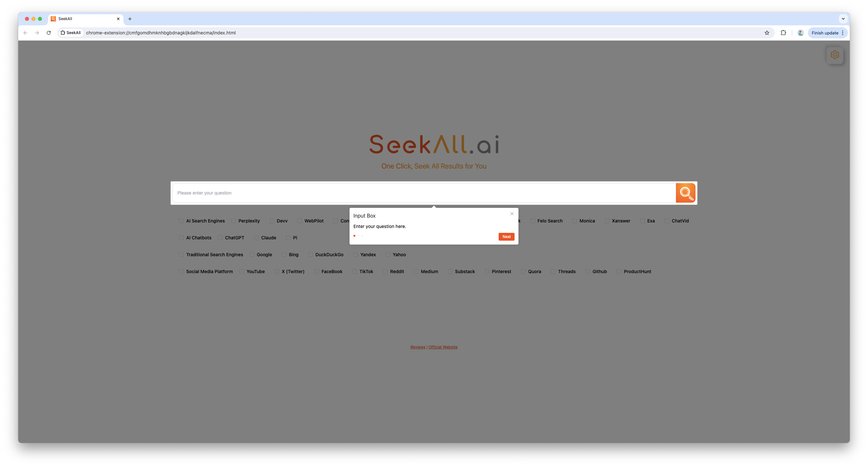This screenshot has width=868, height=467.
Task: Click the Official Website link
Action: (x=442, y=347)
